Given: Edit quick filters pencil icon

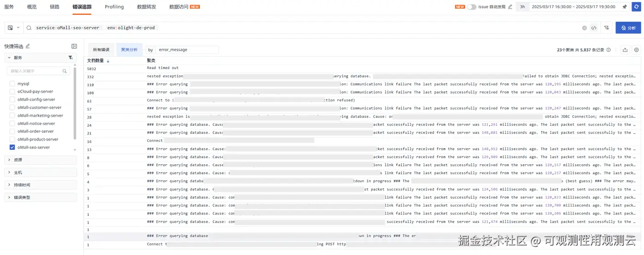Looking at the screenshot, I should (28, 46).
